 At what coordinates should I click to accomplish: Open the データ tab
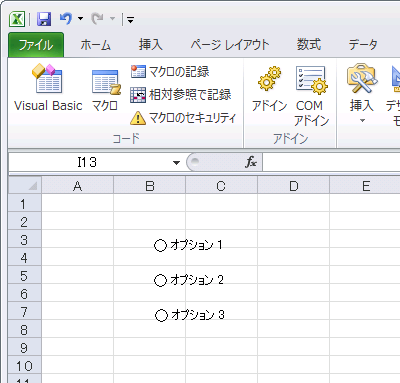(x=363, y=45)
